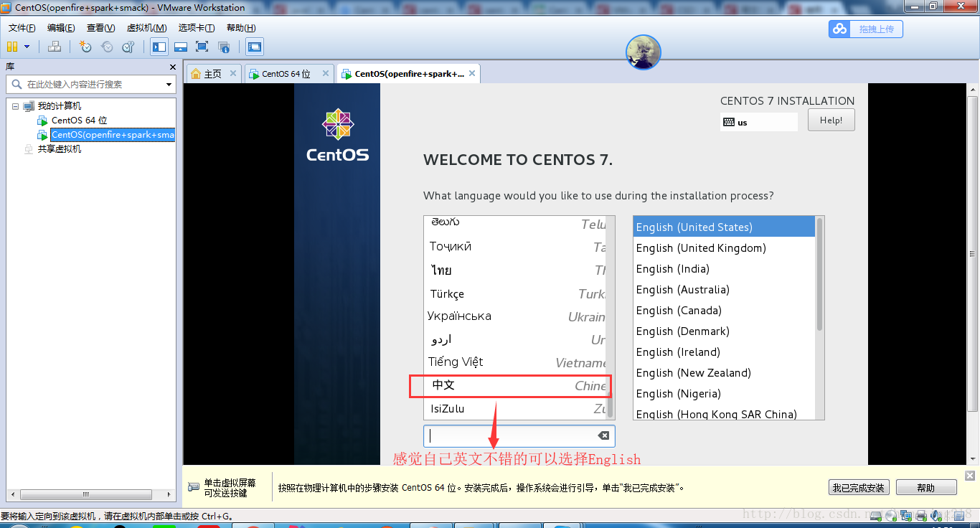Click the 帮助 button in install bar

(926, 488)
